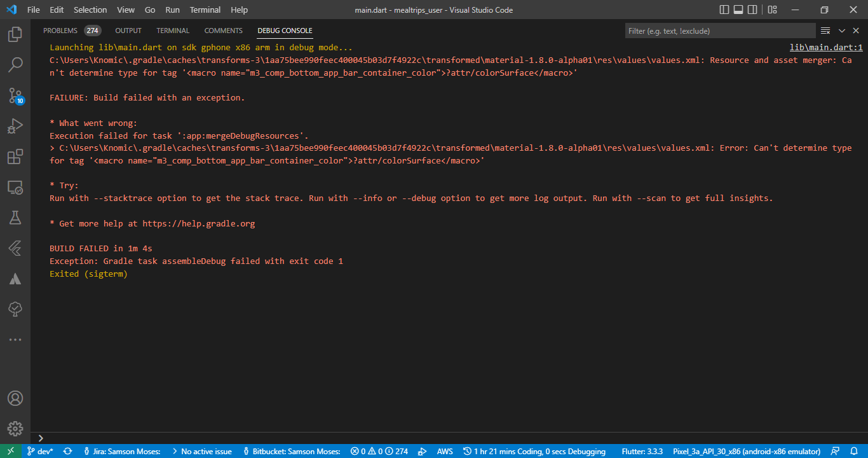The height and width of the screenshot is (458, 868).
Task: Click the dev* git branch
Action: pyautogui.click(x=40, y=451)
